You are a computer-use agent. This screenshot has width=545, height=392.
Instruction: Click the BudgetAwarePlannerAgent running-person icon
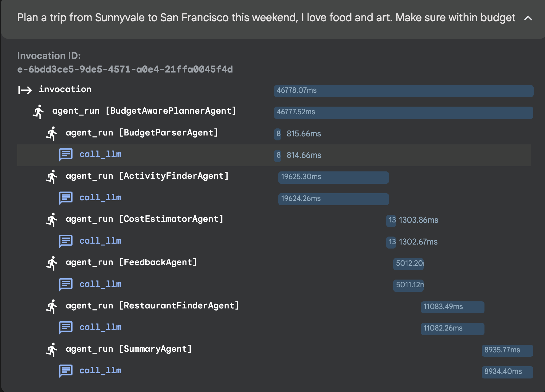tap(39, 112)
